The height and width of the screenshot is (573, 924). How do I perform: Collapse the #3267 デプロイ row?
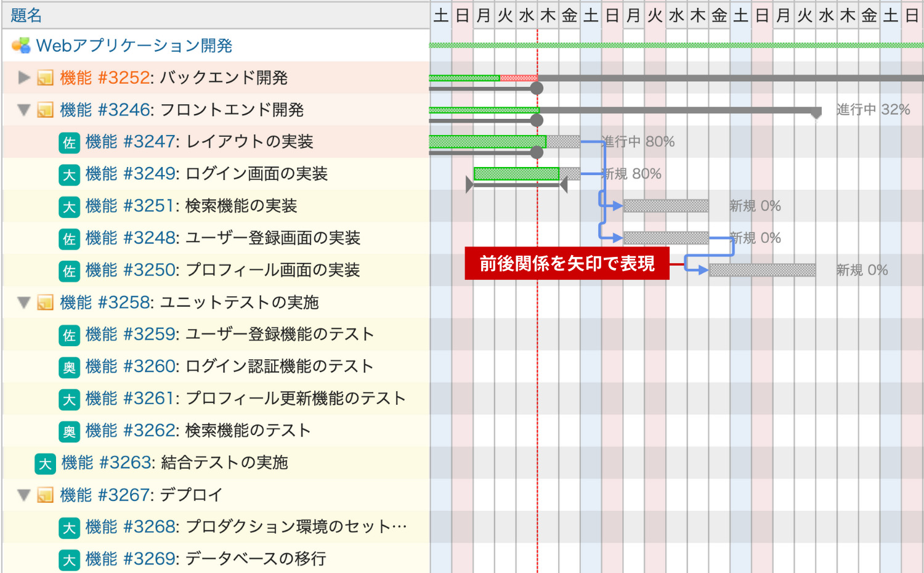click(x=24, y=495)
